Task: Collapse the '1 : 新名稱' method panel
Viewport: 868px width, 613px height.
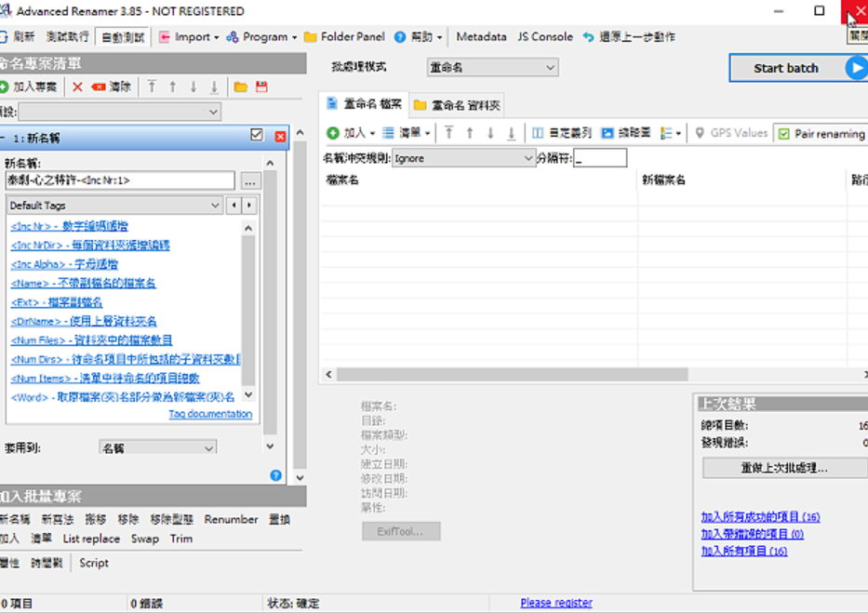Action: 3,138
